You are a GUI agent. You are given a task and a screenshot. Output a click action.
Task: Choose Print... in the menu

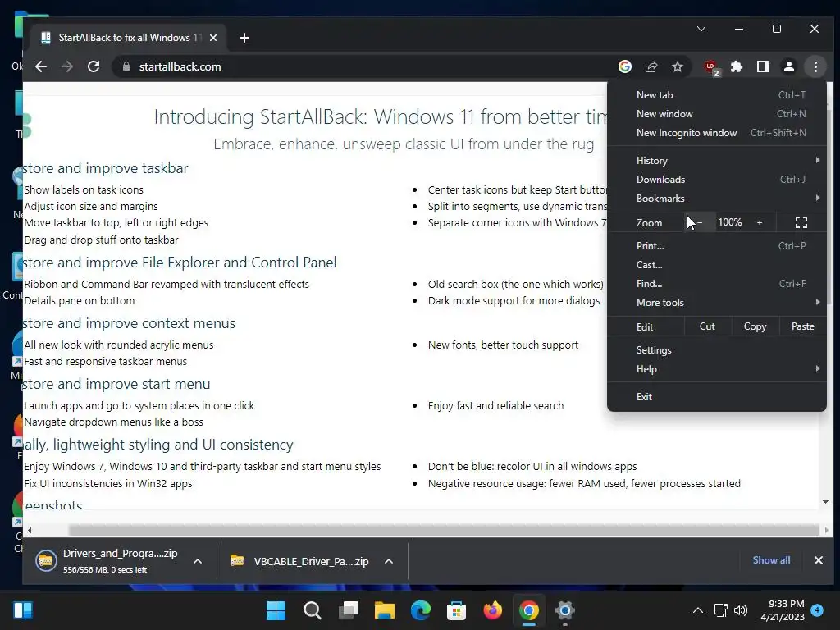point(717,246)
